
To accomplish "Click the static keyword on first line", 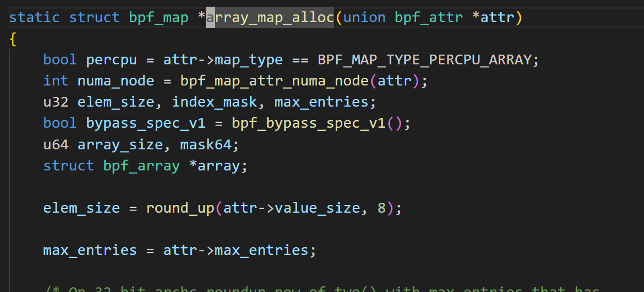I will point(34,18).
